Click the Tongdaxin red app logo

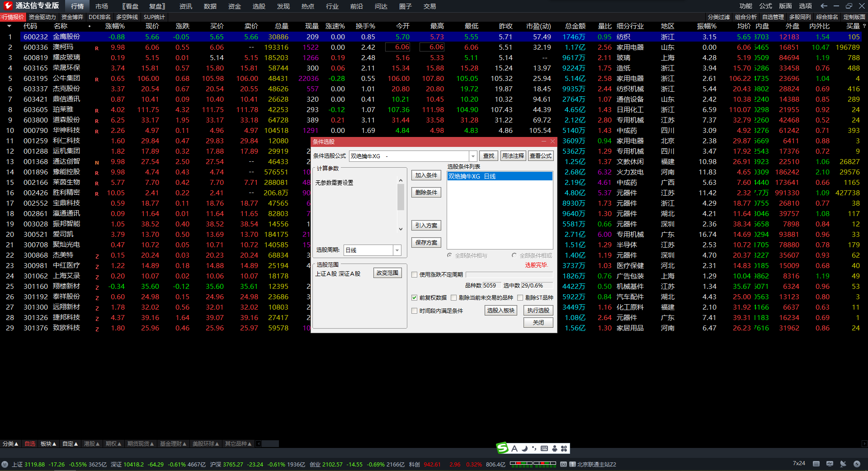[x=8, y=6]
